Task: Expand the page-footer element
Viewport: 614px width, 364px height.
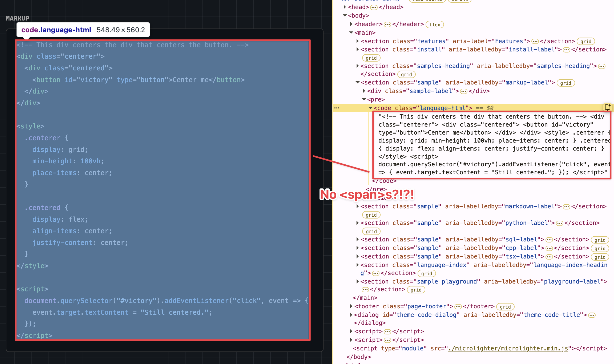Action: (x=351, y=306)
